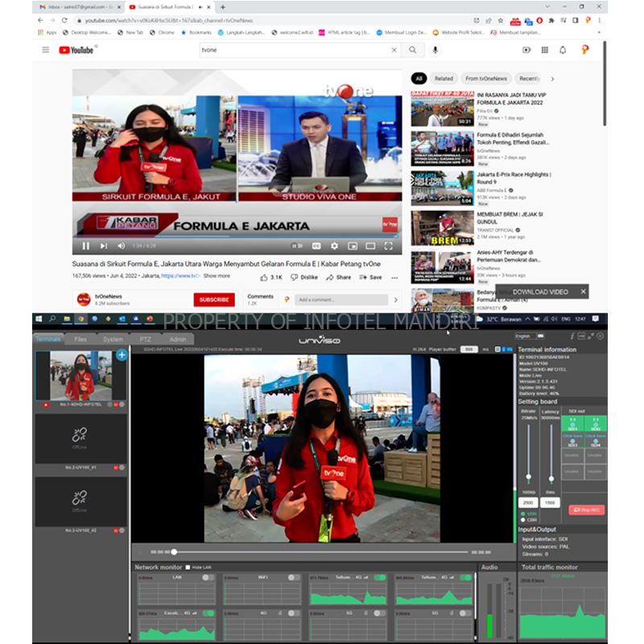Select the VBR radio option
The image size is (644, 644).
(522, 514)
